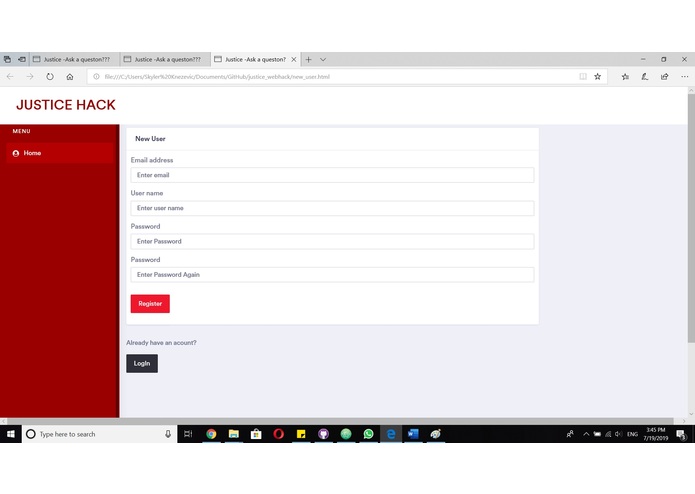Click the Type here to search box
The width and height of the screenshot is (695, 494).
[100, 434]
